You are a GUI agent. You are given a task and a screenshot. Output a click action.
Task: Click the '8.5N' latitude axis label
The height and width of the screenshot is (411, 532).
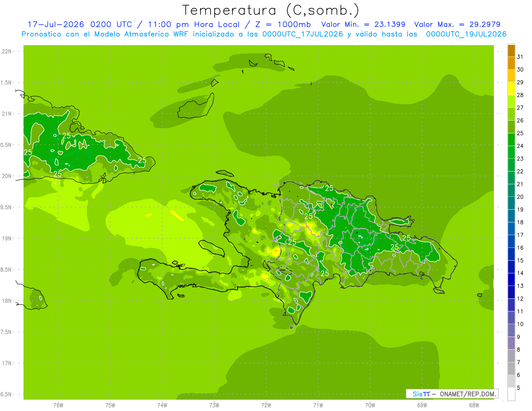(6, 270)
